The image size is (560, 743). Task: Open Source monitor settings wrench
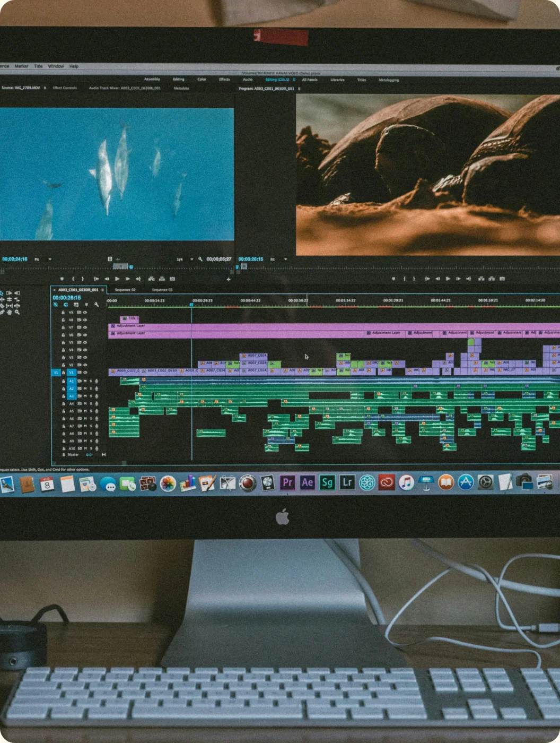tap(200, 259)
